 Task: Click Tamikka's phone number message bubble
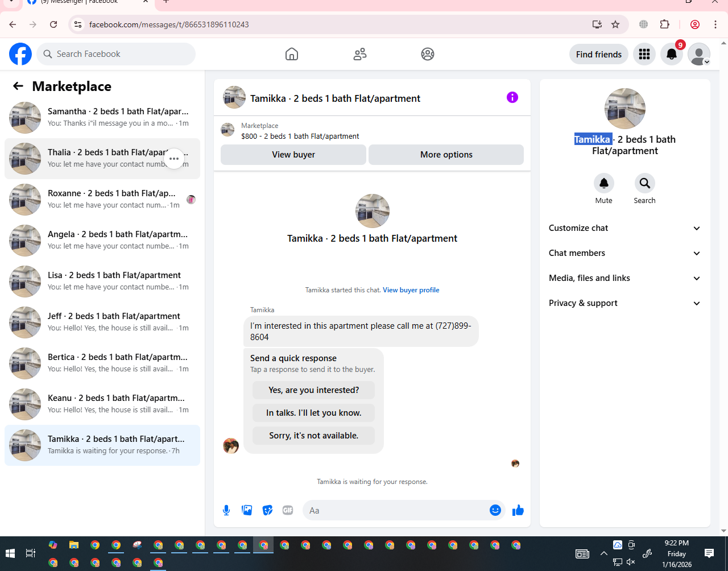point(361,331)
